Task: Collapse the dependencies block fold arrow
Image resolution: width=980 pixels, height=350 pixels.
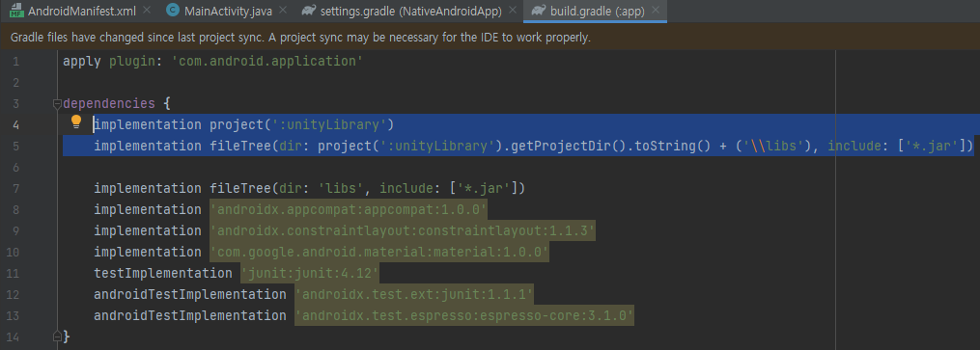Action: coord(58,103)
